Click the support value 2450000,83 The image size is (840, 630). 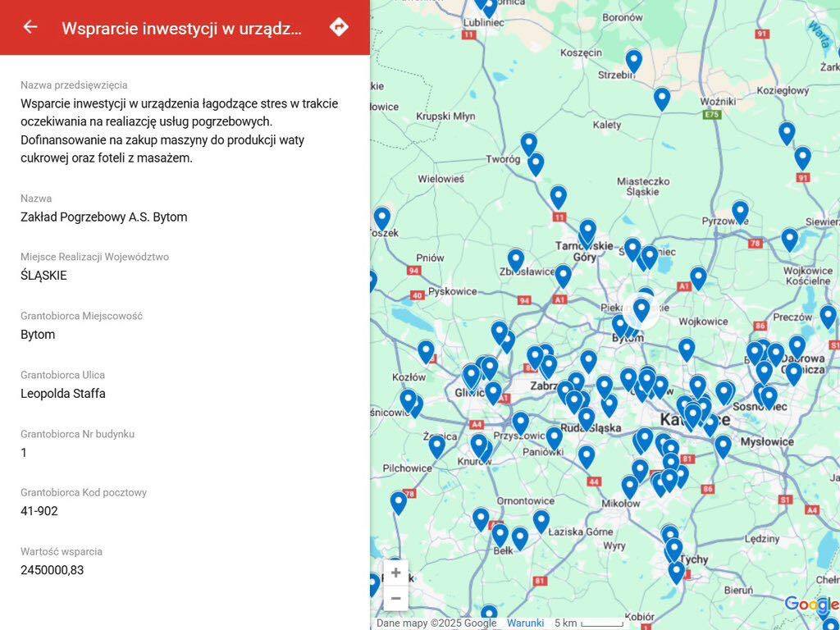pyautogui.click(x=52, y=570)
